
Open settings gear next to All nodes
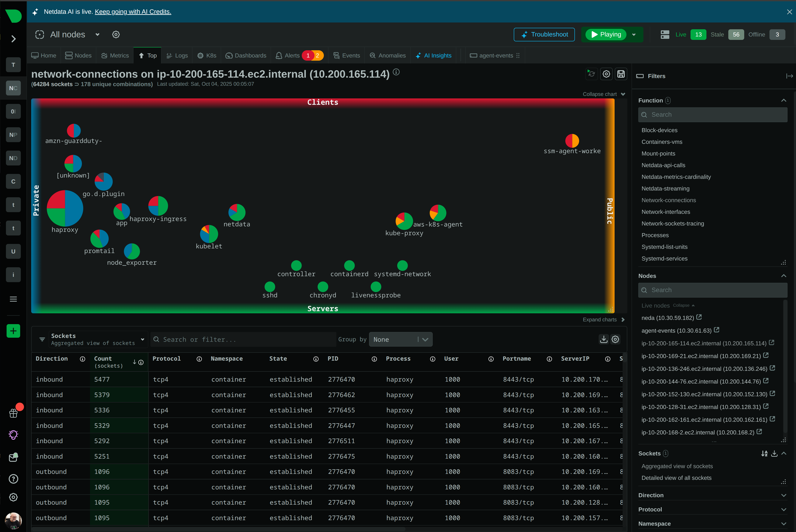pyautogui.click(x=116, y=35)
